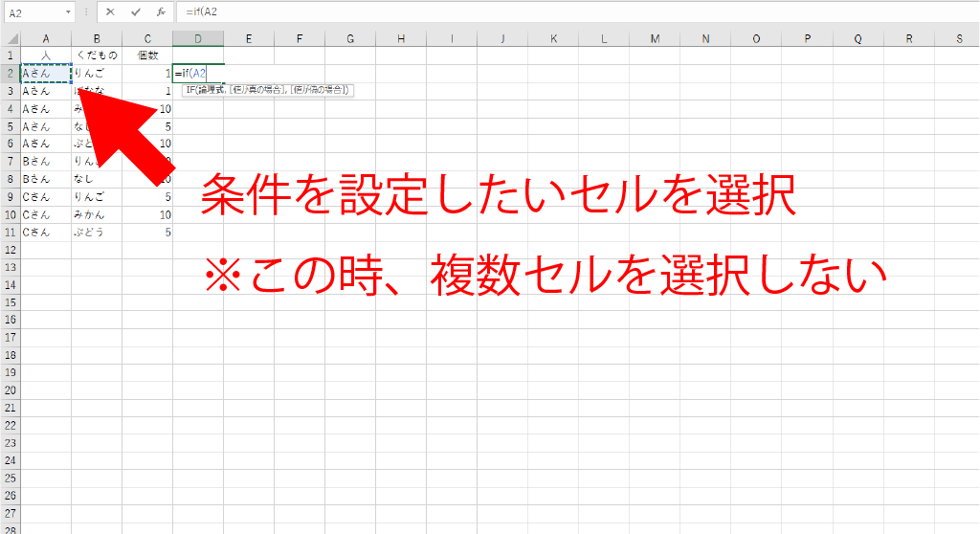Click the IF function name in tooltip
Viewport: 980px width, 534px height.
tap(190, 90)
